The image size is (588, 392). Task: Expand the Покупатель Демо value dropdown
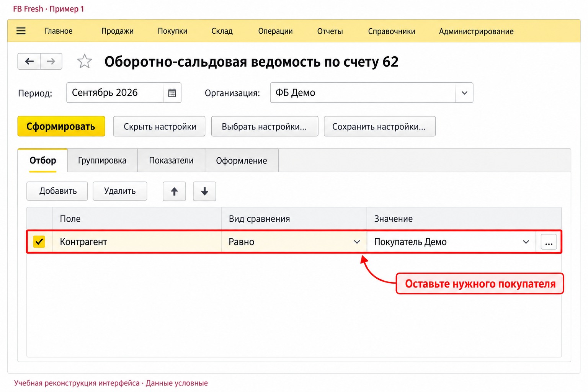(x=526, y=242)
